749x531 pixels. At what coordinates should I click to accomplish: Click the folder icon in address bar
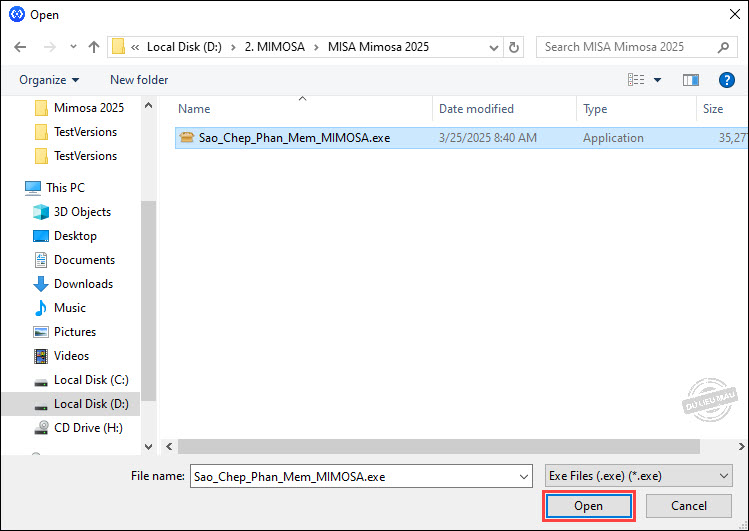pyautogui.click(x=118, y=47)
